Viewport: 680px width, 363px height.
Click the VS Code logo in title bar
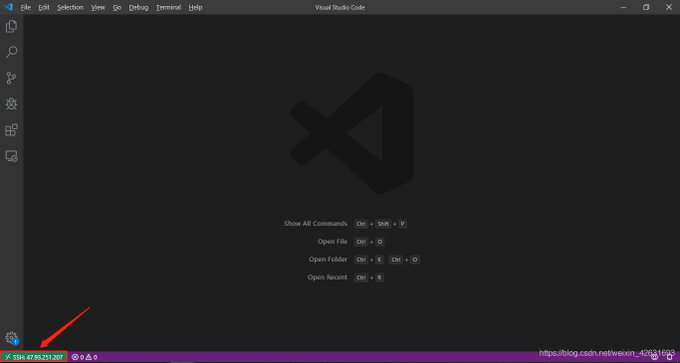point(9,7)
